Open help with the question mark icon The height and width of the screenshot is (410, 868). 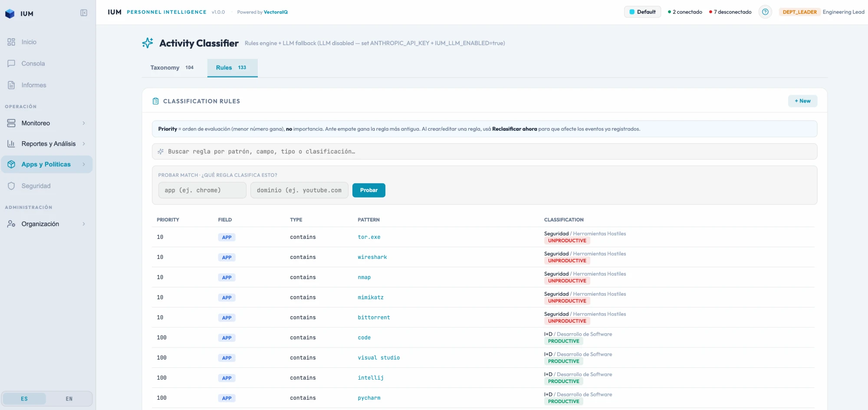pyautogui.click(x=765, y=12)
